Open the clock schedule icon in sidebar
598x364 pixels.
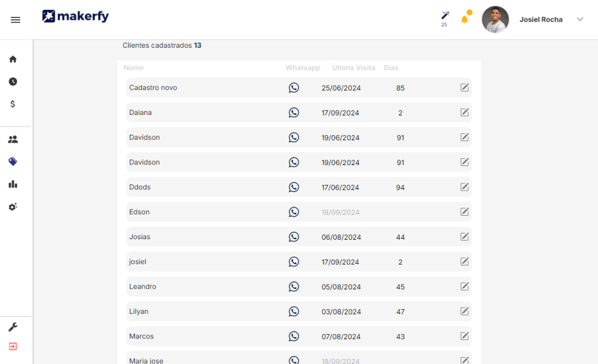click(x=13, y=82)
